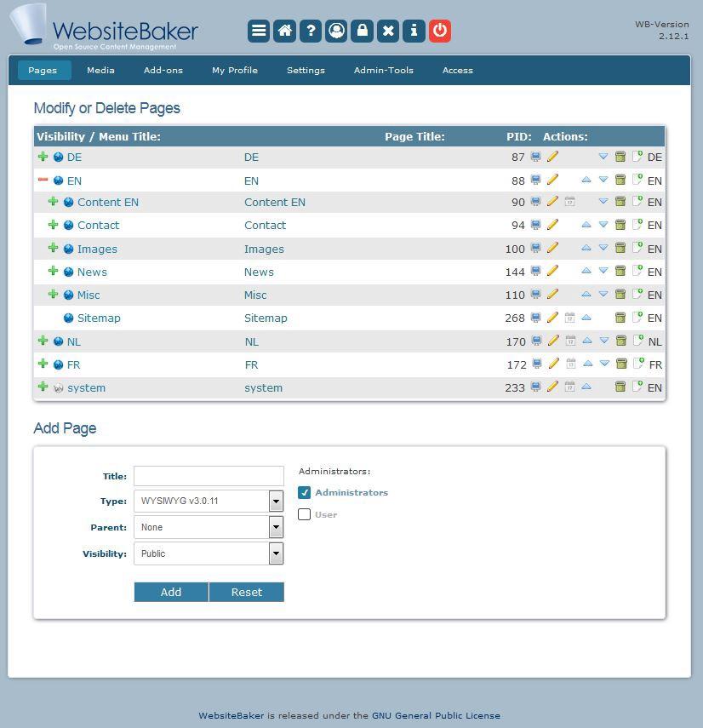This screenshot has width=703, height=728.
Task: Delete the Contact page with its trash icon
Action: [620, 225]
